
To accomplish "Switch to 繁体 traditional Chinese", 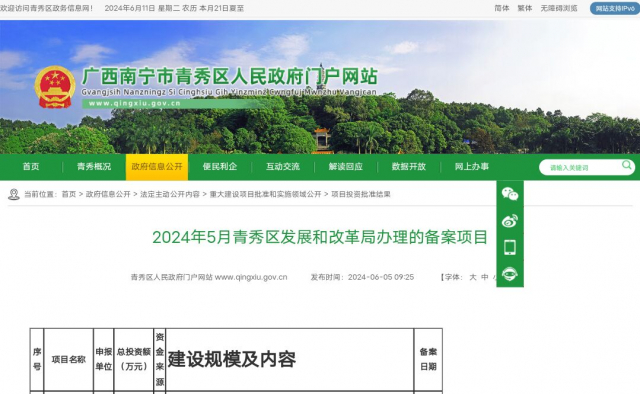I will pos(524,8).
